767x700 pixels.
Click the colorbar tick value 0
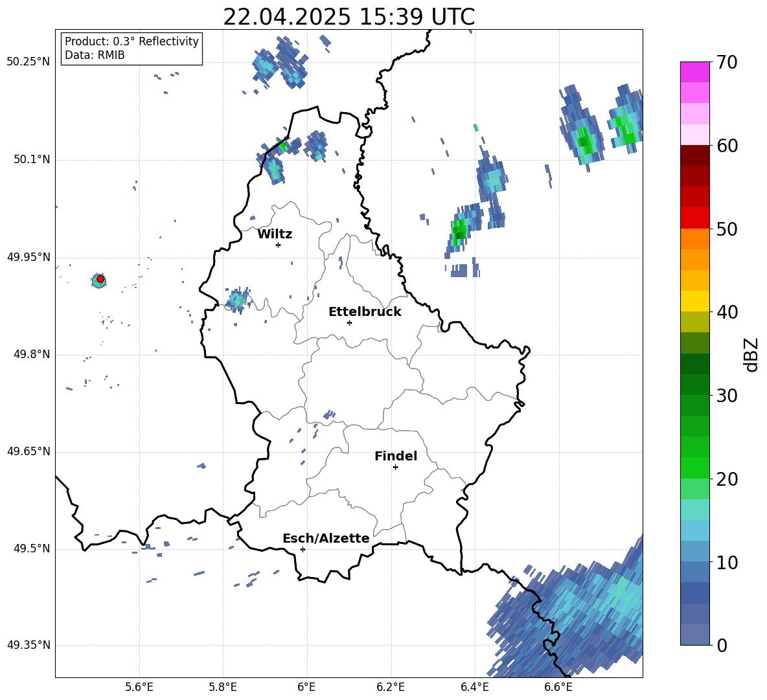(x=722, y=645)
